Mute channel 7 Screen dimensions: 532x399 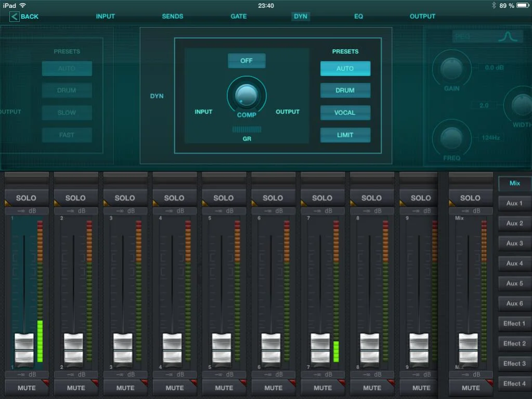coord(322,388)
